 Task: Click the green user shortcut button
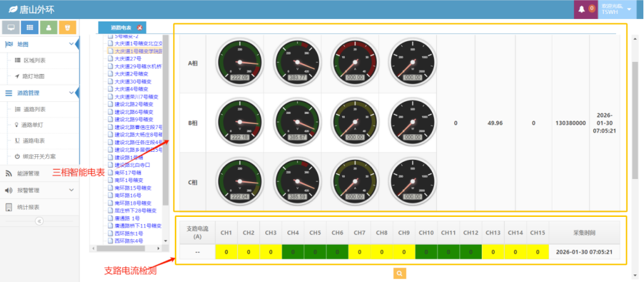point(49,27)
